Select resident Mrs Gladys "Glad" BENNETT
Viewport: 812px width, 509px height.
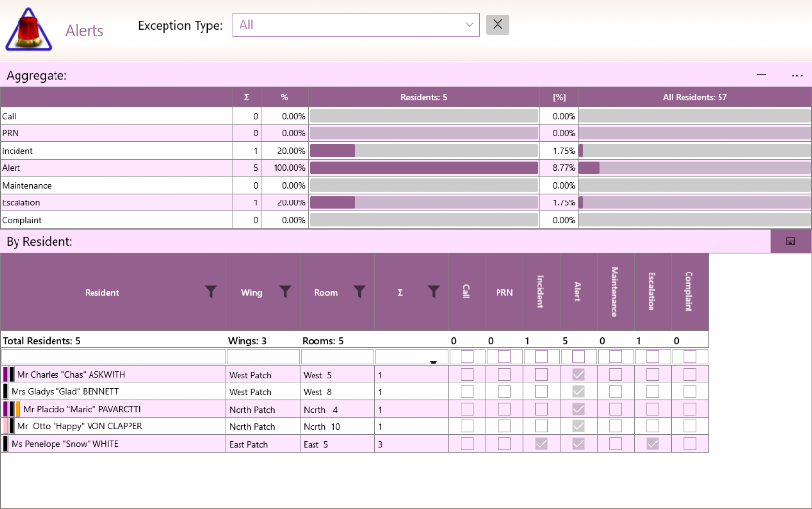pos(64,391)
